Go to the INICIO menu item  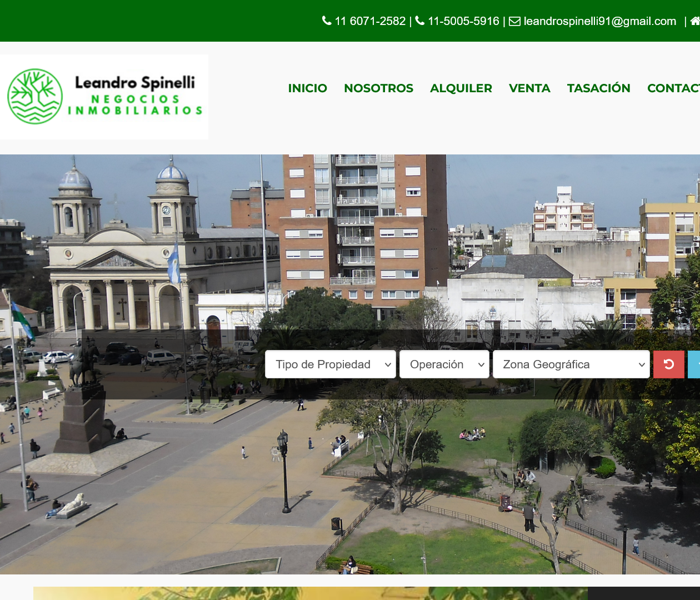(x=308, y=88)
